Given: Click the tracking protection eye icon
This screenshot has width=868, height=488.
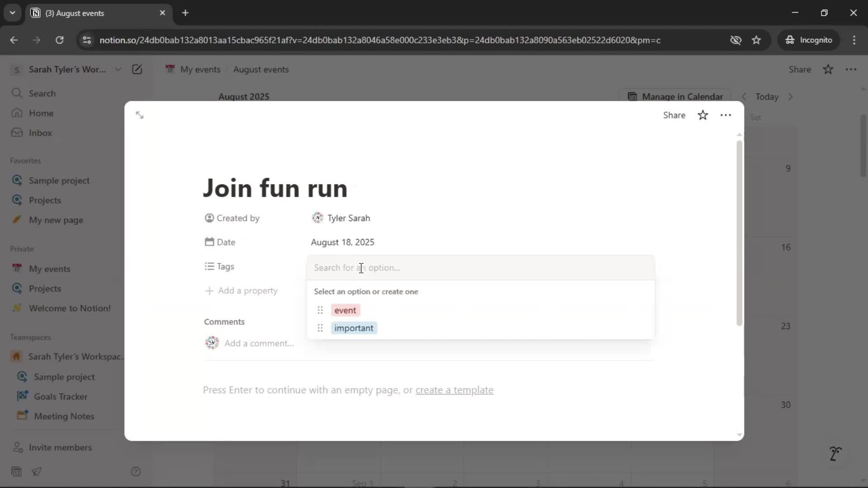Looking at the screenshot, I should [x=736, y=40].
